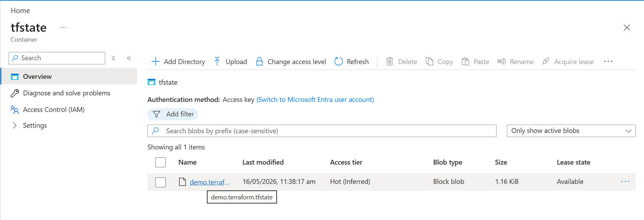The height and width of the screenshot is (220, 644).
Task: Click the Copy toolbar icon
Action: point(430,61)
